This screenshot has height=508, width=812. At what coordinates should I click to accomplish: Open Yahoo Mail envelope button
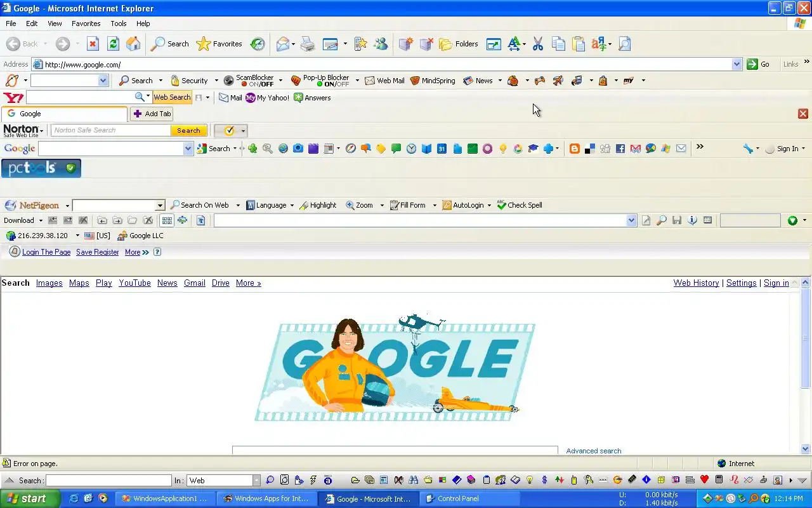[x=230, y=98]
